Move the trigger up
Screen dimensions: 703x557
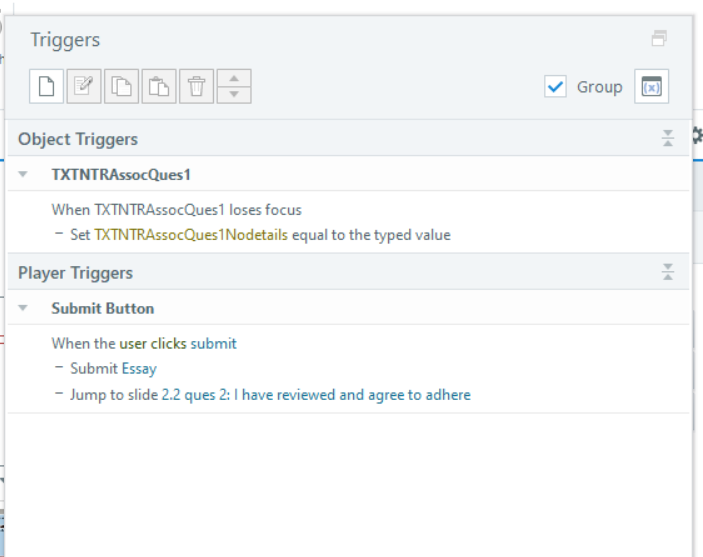coord(234,79)
